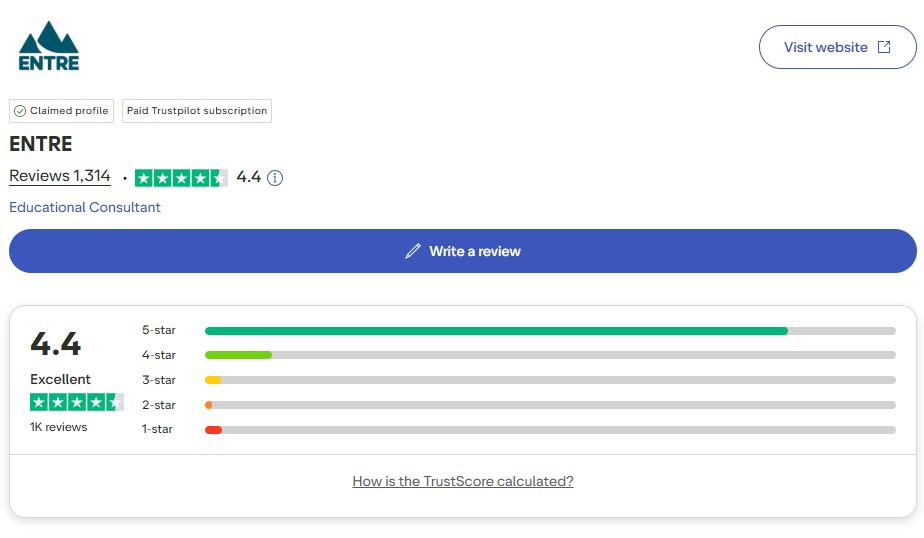Viewport: 924px width, 538px height.
Task: Click the Visit website button
Action: click(837, 47)
